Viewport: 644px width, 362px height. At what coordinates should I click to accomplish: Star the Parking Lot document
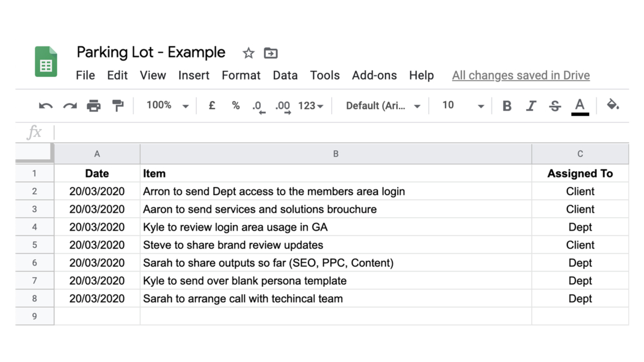(248, 53)
